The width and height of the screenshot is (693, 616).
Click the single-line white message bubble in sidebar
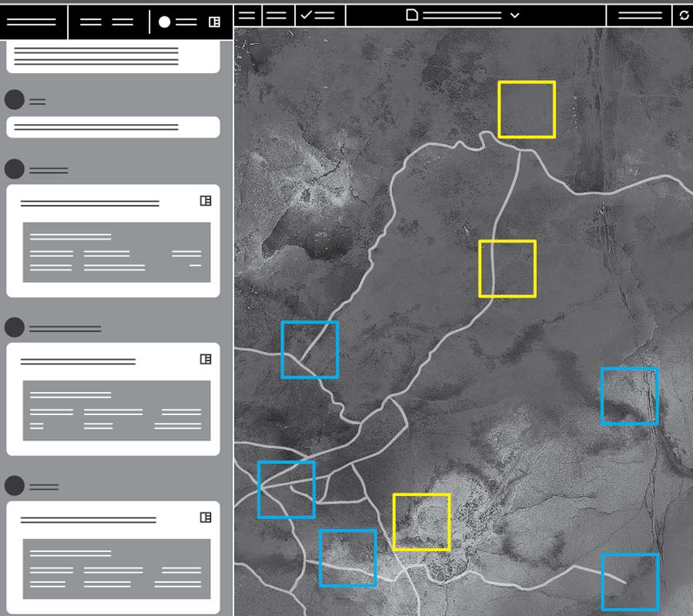pos(113,127)
